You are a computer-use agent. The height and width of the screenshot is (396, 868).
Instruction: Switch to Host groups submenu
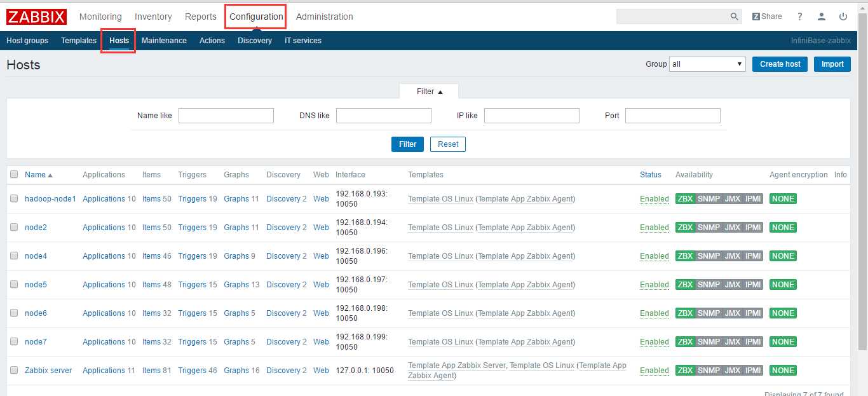(27, 41)
